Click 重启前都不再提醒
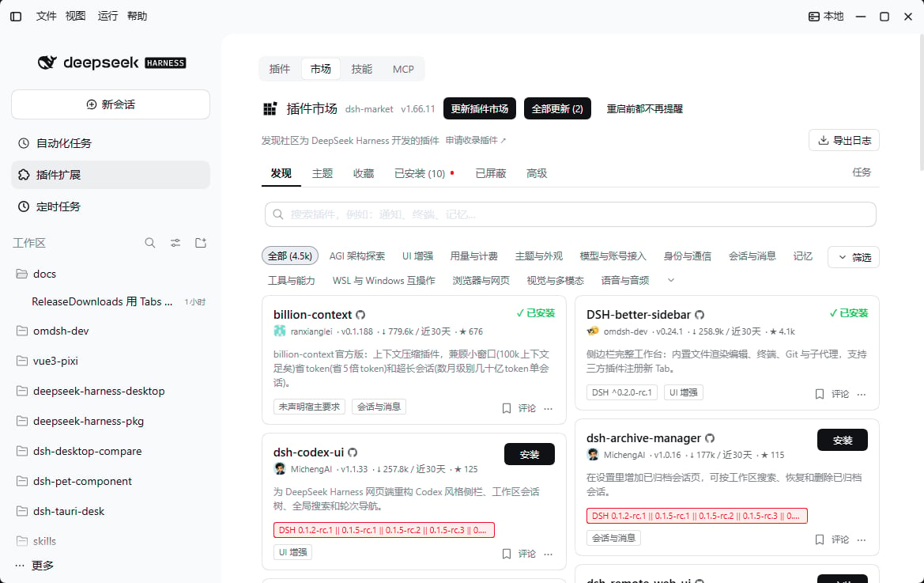The image size is (924, 583). tap(645, 108)
